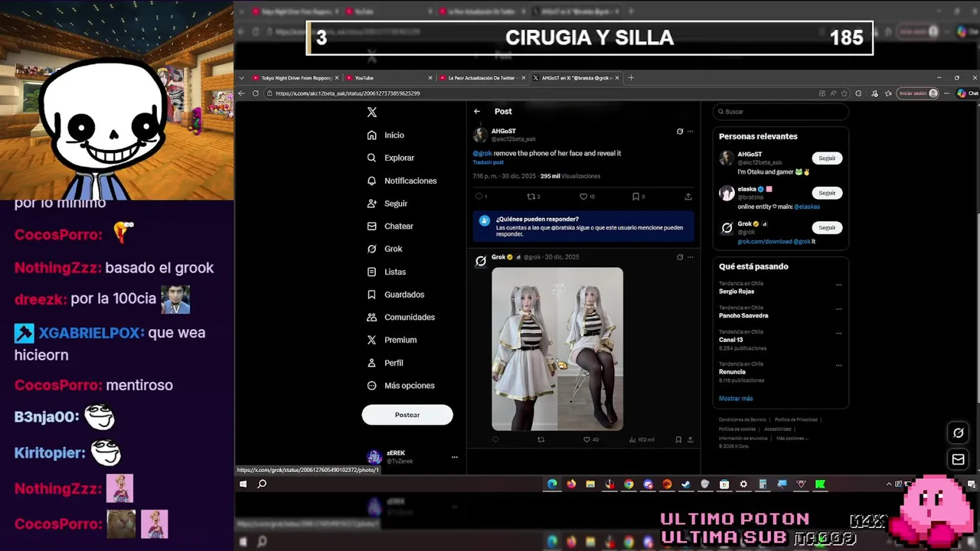Open more options on AHGoST's post
Image resolution: width=980 pixels, height=551 pixels.
690,132
